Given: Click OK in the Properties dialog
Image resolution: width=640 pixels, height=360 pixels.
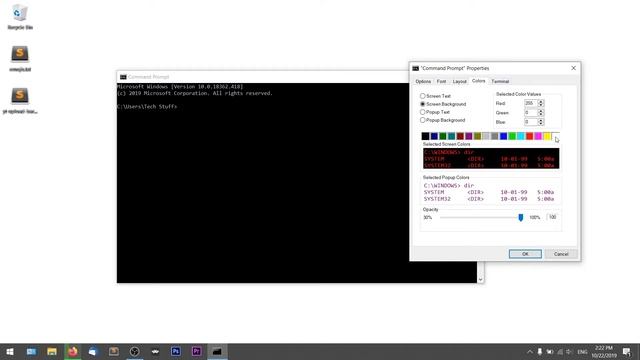Looking at the screenshot, I should [525, 254].
